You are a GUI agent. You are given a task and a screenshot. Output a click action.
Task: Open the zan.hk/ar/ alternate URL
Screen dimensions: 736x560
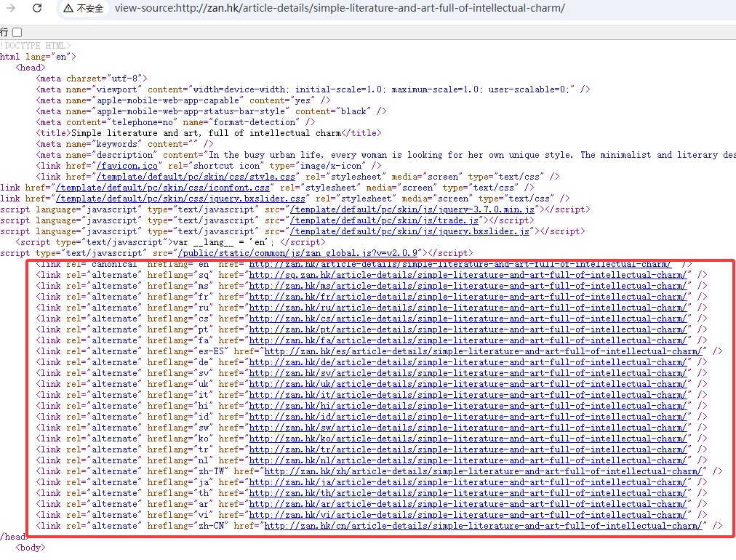click(x=468, y=504)
